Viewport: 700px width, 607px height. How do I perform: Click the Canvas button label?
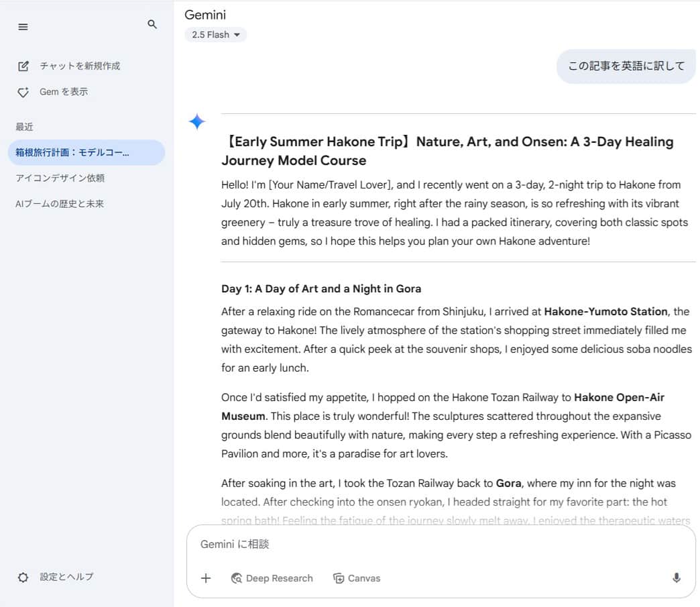point(364,578)
